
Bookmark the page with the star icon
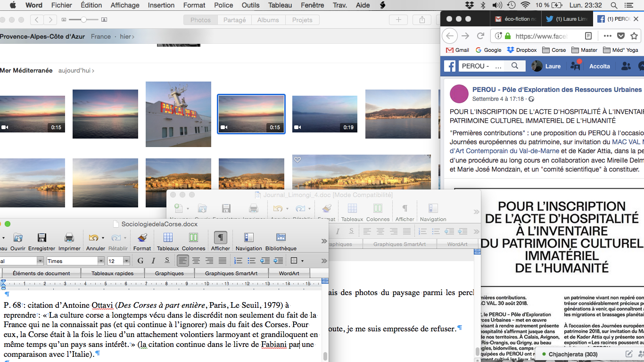pyautogui.click(x=634, y=36)
